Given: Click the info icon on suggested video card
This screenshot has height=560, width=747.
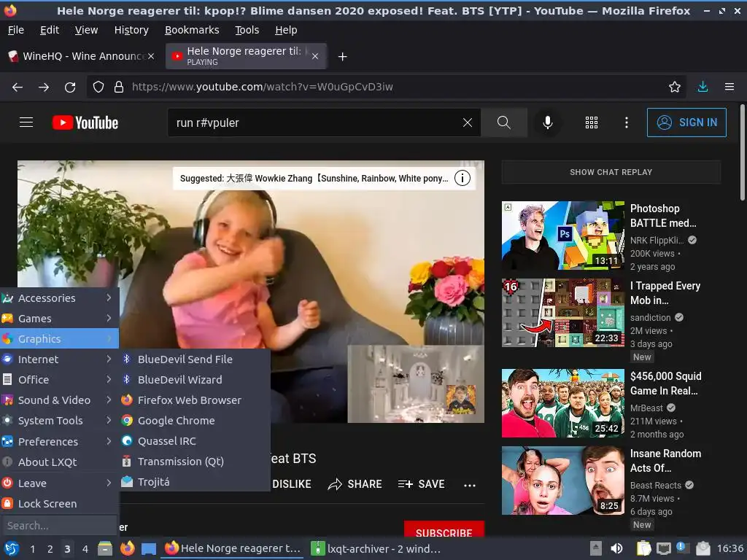Looking at the screenshot, I should click(x=462, y=178).
